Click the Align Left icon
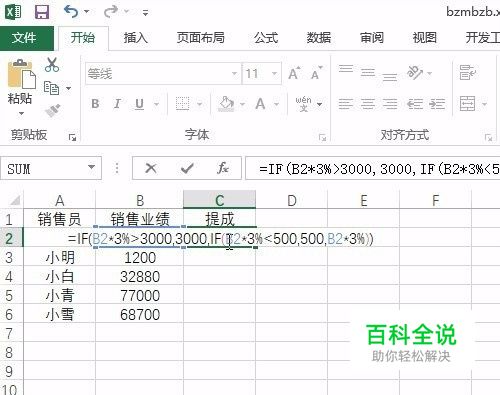Viewport: 500px width, 395px height. 346,104
